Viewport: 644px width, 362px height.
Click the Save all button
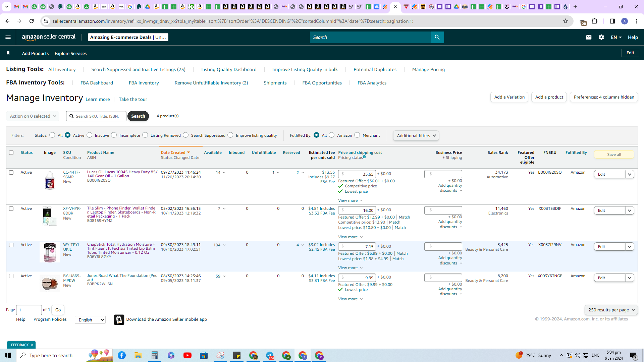(x=614, y=155)
